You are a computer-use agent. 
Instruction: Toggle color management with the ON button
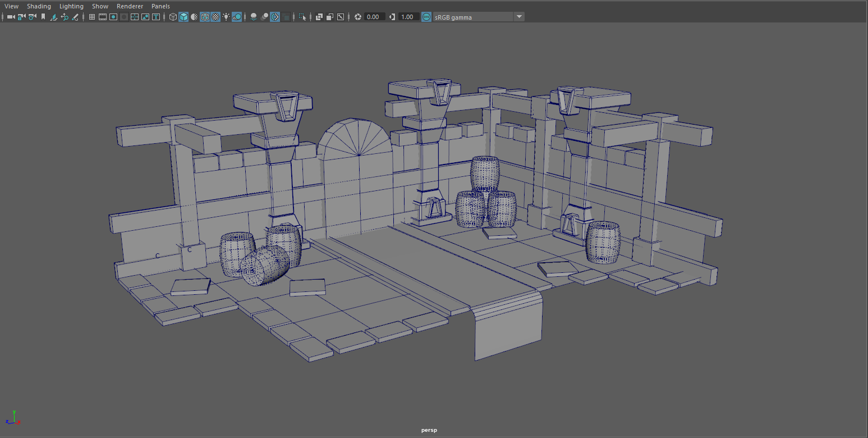pyautogui.click(x=425, y=17)
